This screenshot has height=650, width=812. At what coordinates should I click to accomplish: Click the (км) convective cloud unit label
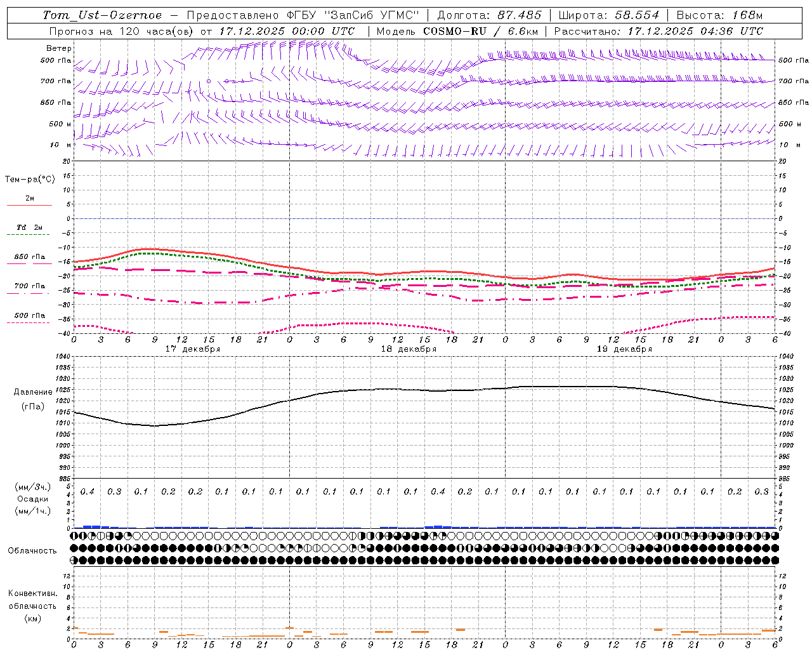click(32, 618)
